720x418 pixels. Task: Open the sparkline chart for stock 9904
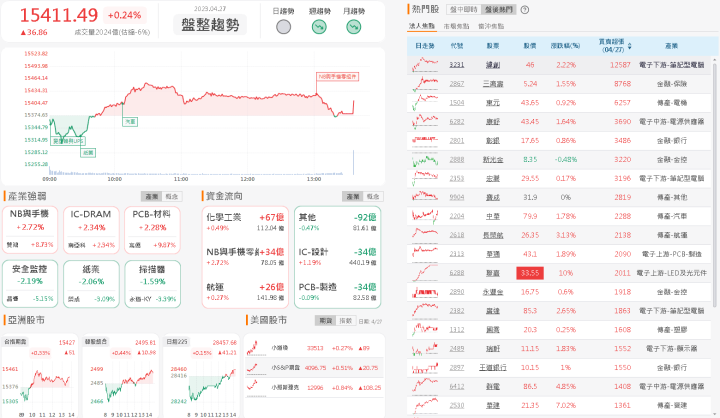(x=425, y=197)
